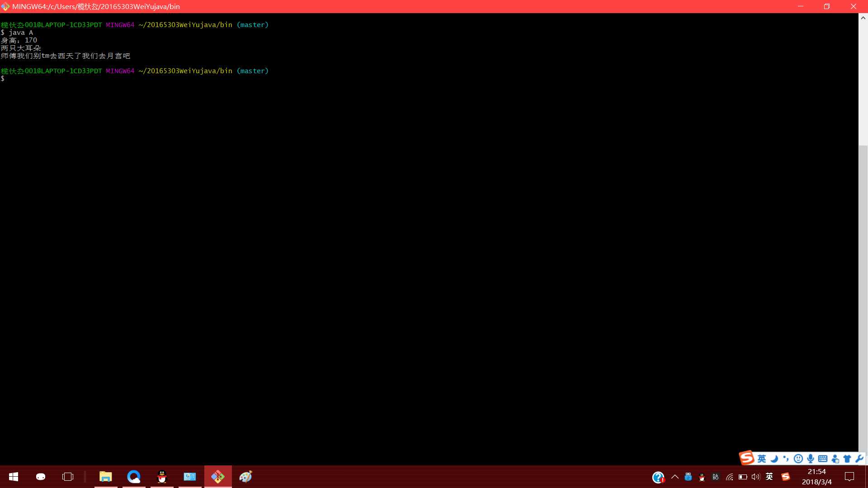Click the Sogou S logo on the IME toolbar
The width and height of the screenshot is (868, 488).
[x=747, y=458]
